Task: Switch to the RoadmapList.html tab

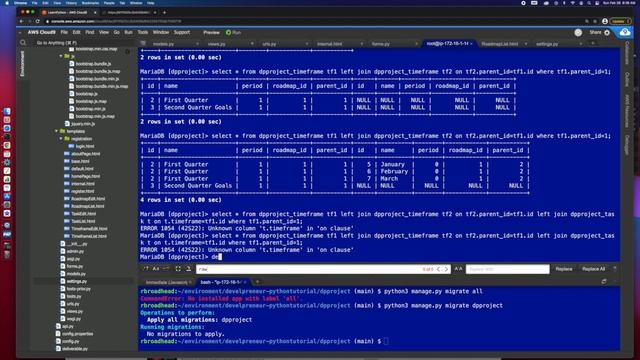Action: point(500,44)
